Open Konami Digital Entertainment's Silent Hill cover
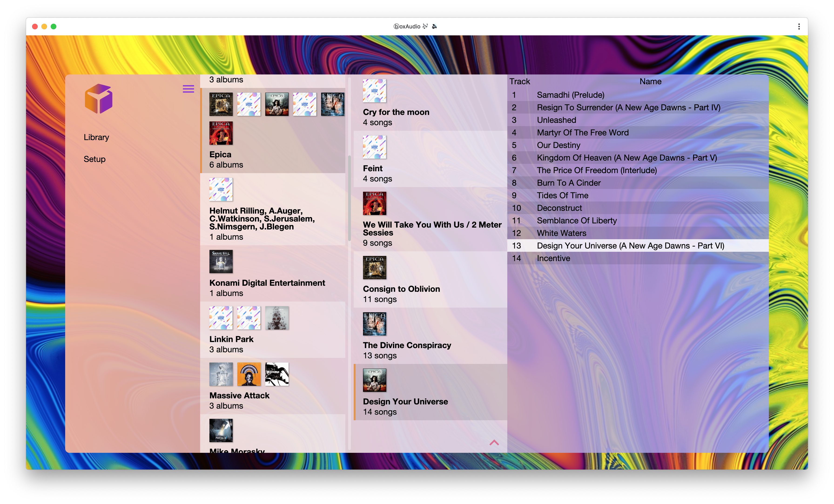834x504 pixels. click(221, 261)
